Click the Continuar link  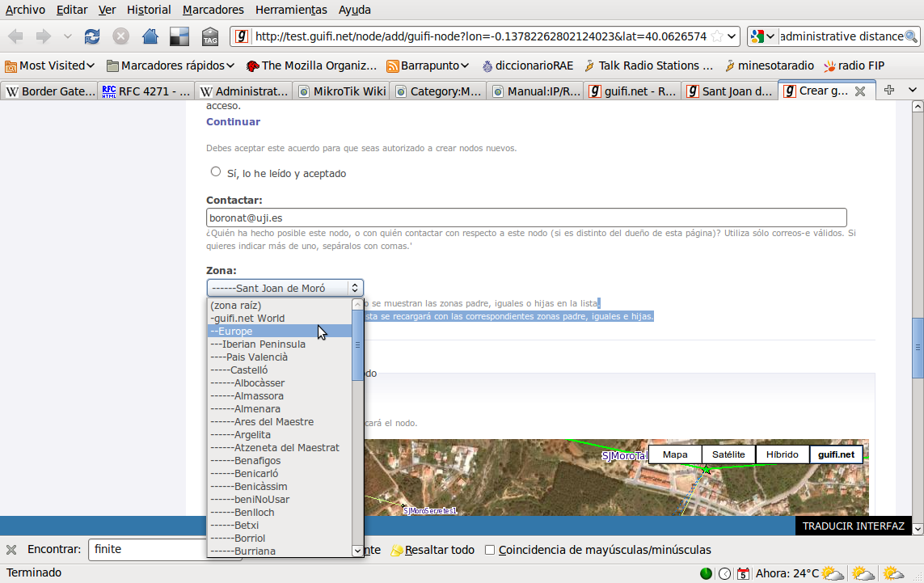[x=233, y=122]
